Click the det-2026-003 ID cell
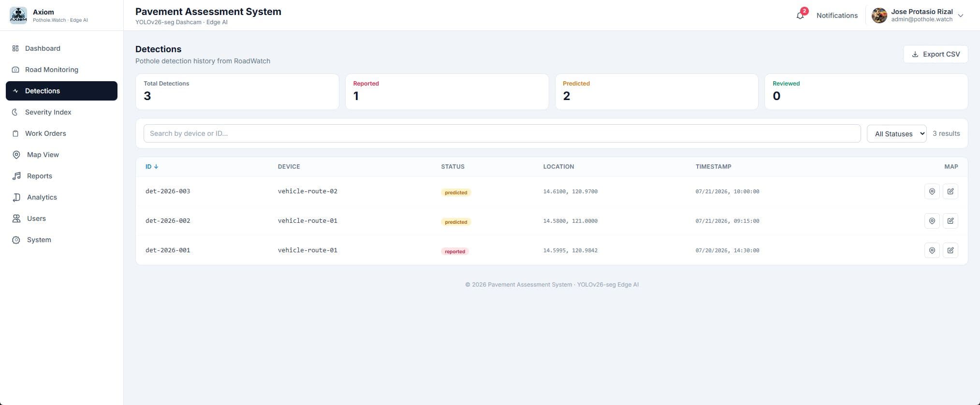This screenshot has width=980, height=405. pos(168,191)
